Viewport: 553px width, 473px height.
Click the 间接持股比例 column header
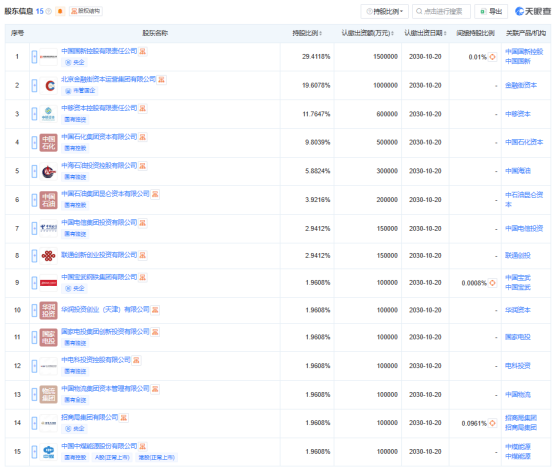click(475, 33)
